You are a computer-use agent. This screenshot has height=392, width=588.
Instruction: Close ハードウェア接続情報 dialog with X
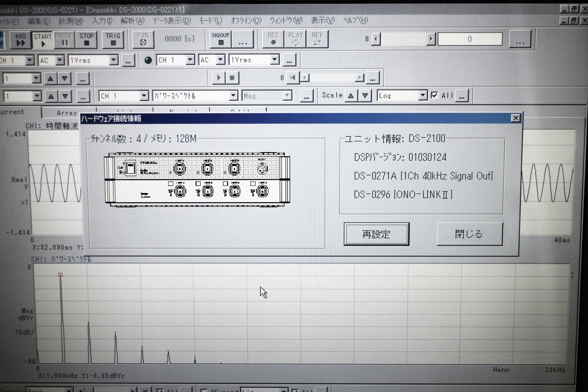click(515, 118)
